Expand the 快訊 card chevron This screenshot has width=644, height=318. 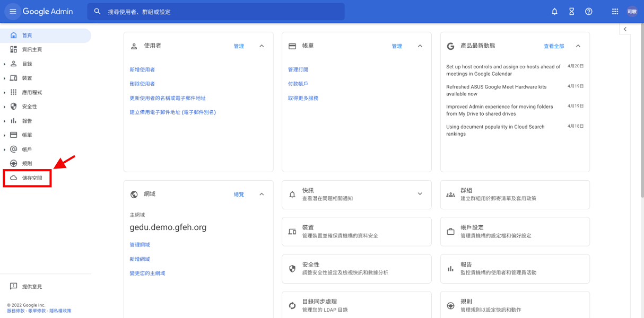point(420,194)
